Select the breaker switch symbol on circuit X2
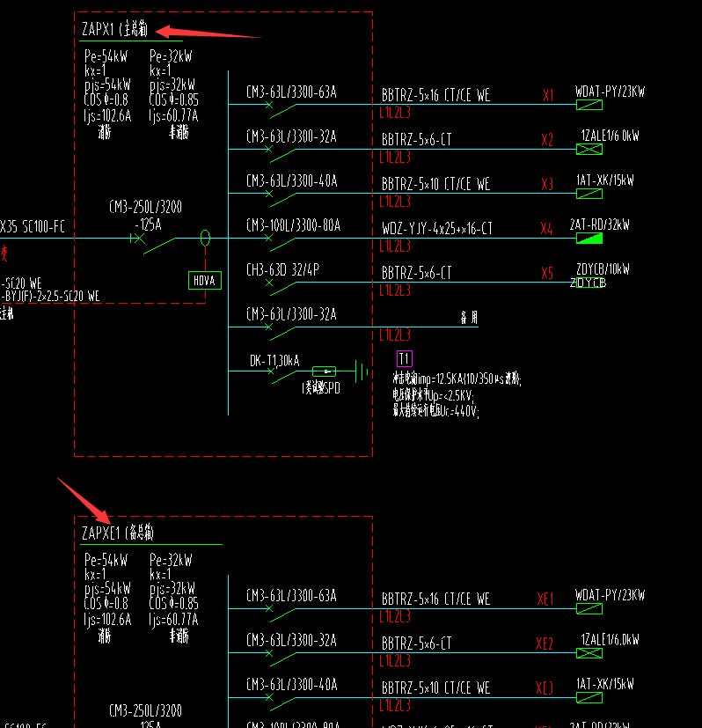The height and width of the screenshot is (728, 702). coord(282,154)
